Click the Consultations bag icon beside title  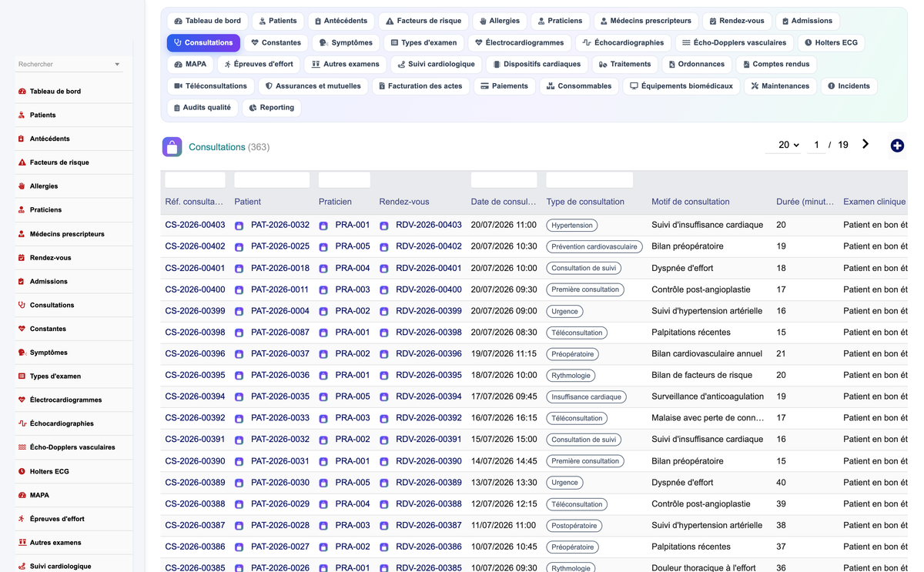coord(172,146)
